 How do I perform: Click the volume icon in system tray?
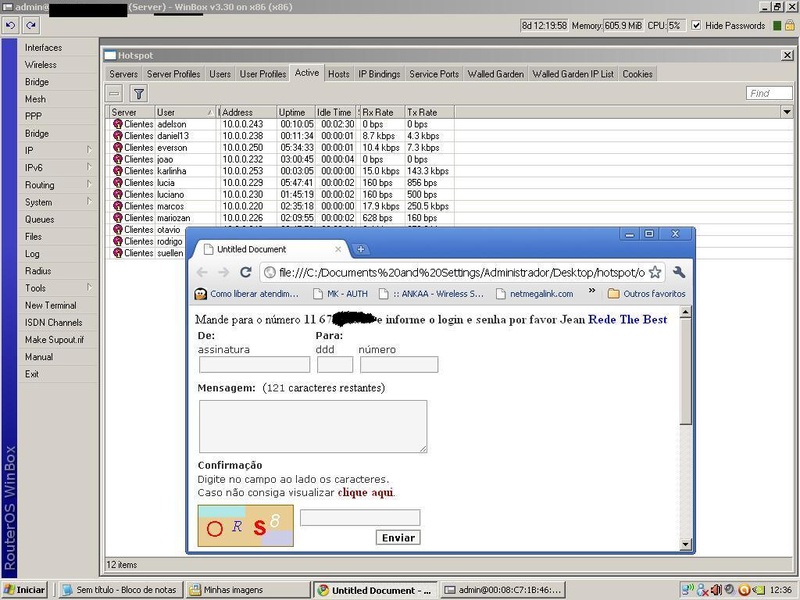(x=716, y=590)
